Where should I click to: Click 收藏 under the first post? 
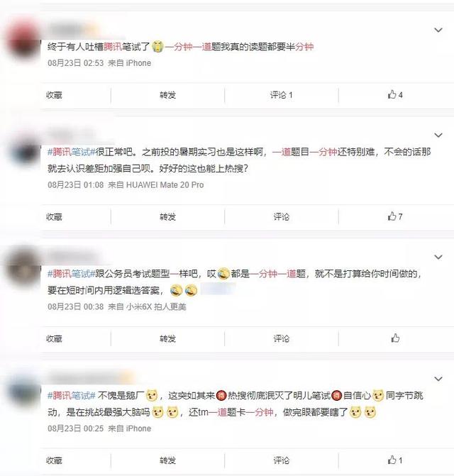54,95
